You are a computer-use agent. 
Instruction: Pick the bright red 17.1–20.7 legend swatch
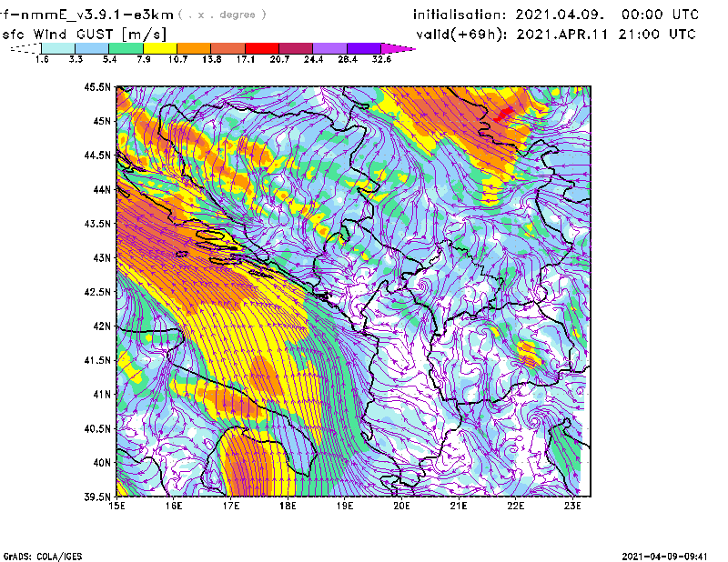click(262, 48)
